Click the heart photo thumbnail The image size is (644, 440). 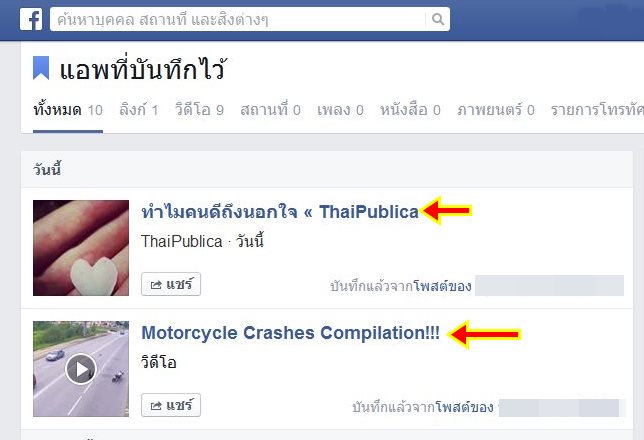81,248
